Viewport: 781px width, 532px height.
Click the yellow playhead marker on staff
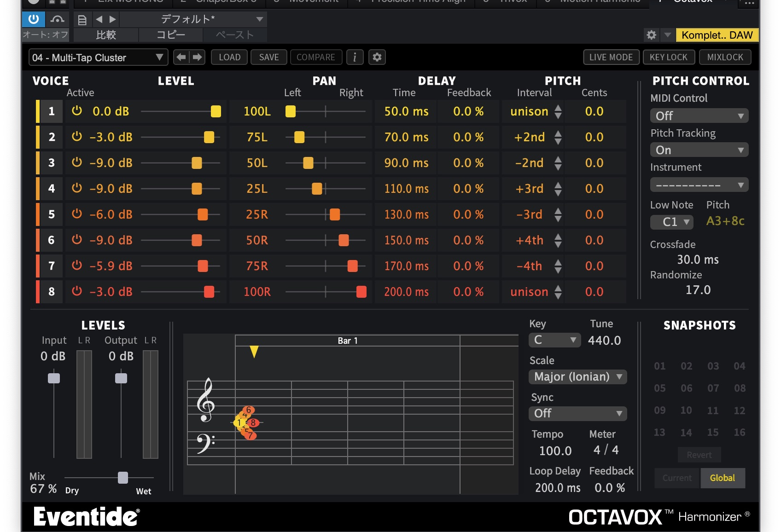coord(254,352)
